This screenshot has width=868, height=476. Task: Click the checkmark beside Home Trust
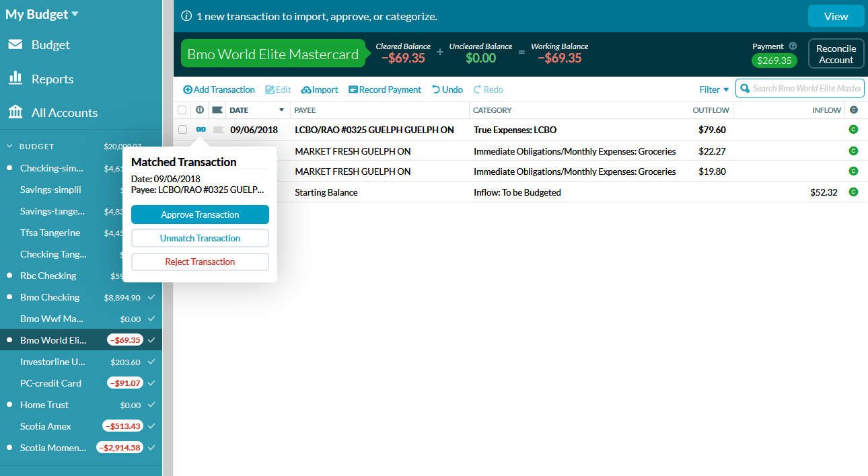(x=151, y=405)
